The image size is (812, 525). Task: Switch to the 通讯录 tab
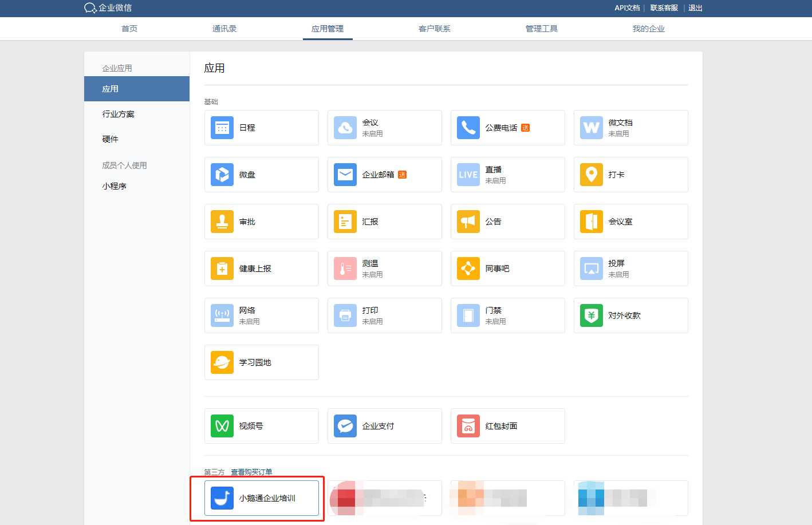click(x=224, y=29)
